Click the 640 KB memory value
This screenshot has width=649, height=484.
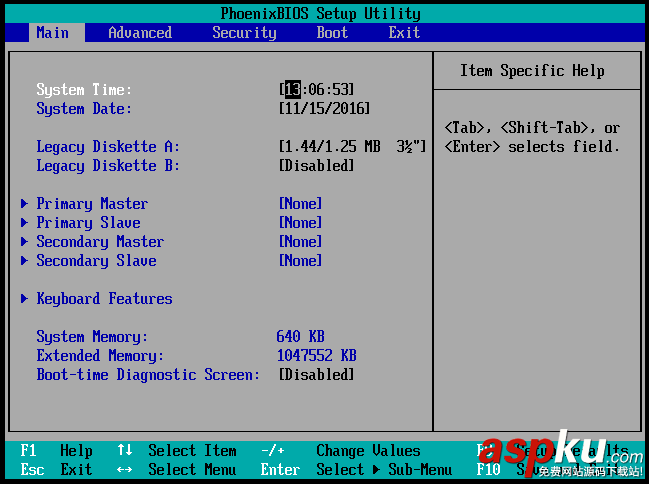point(300,337)
